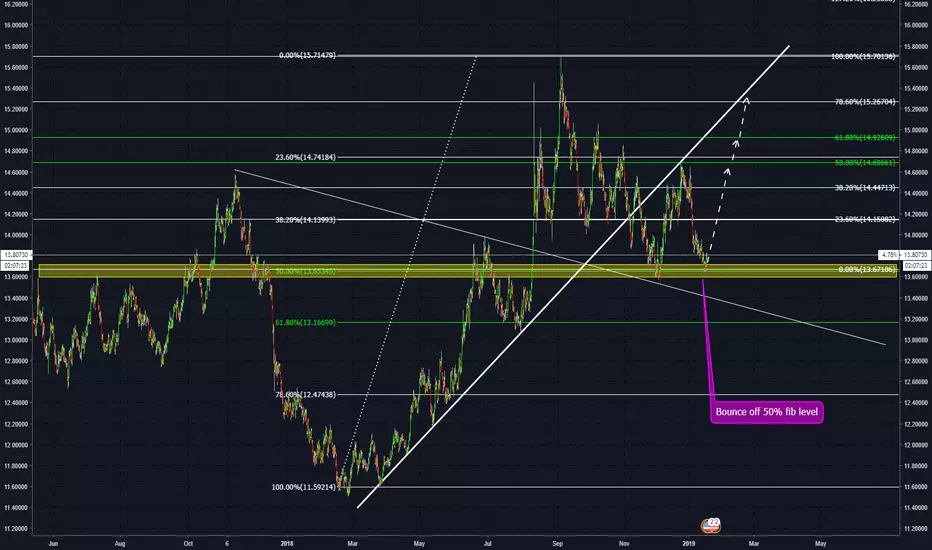Click the '02:07:23' countdown on left axis
This screenshot has height=550, width=932.
point(17,266)
